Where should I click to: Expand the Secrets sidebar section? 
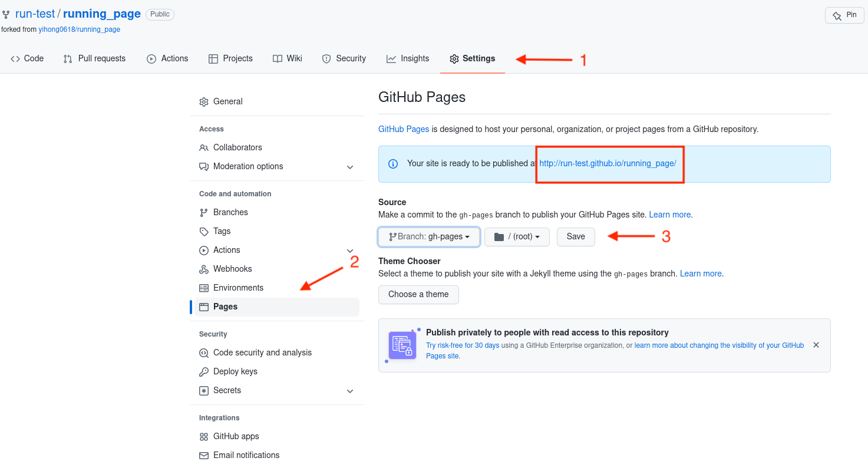click(x=350, y=391)
